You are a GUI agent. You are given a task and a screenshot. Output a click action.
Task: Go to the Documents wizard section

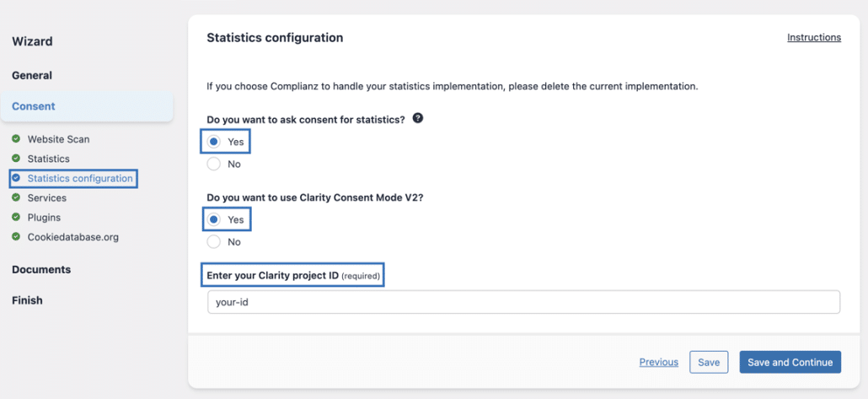pyautogui.click(x=41, y=270)
